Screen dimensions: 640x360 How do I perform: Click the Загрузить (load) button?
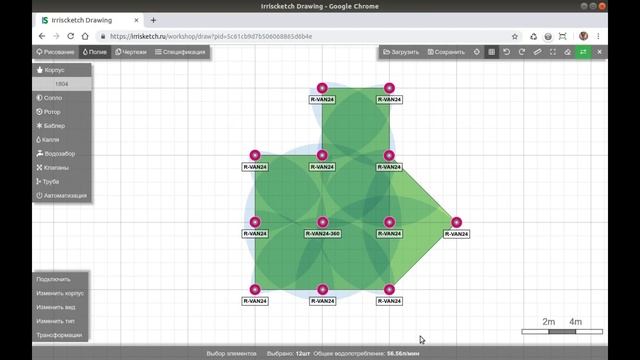(401, 52)
